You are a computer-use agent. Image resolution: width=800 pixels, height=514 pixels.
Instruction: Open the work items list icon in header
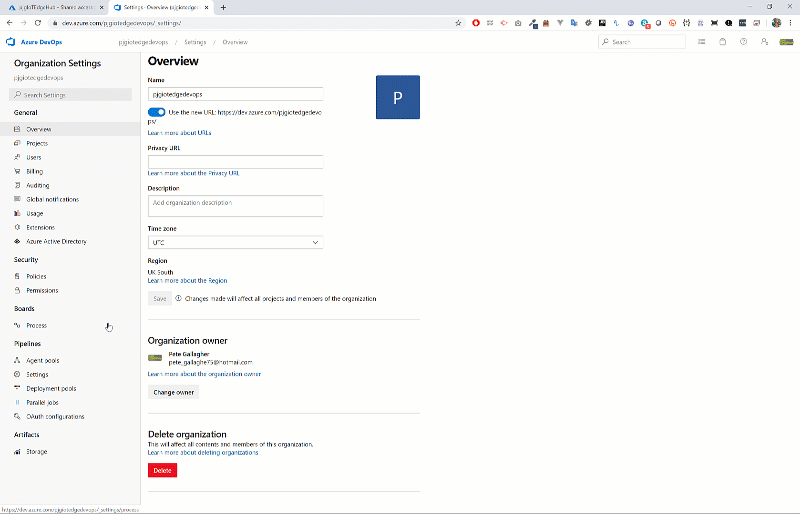point(702,42)
